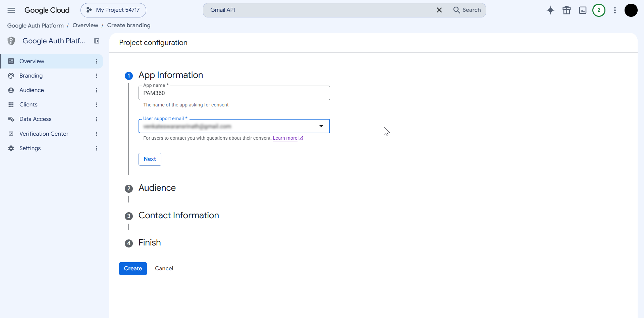Select Branding in the sidebar

tap(51, 76)
